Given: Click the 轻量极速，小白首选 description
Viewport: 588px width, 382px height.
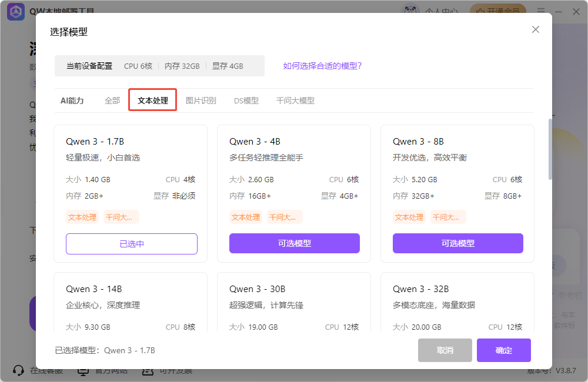Looking at the screenshot, I should pos(103,158).
